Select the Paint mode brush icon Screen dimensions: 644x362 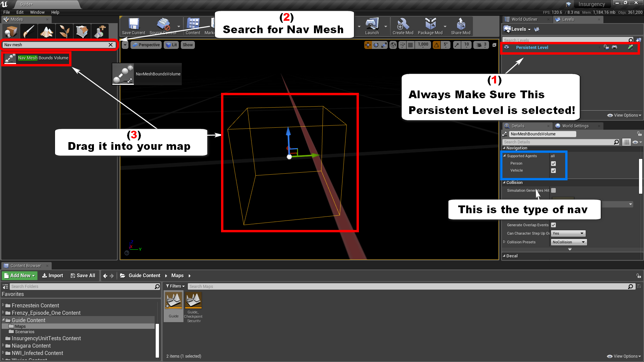click(29, 32)
